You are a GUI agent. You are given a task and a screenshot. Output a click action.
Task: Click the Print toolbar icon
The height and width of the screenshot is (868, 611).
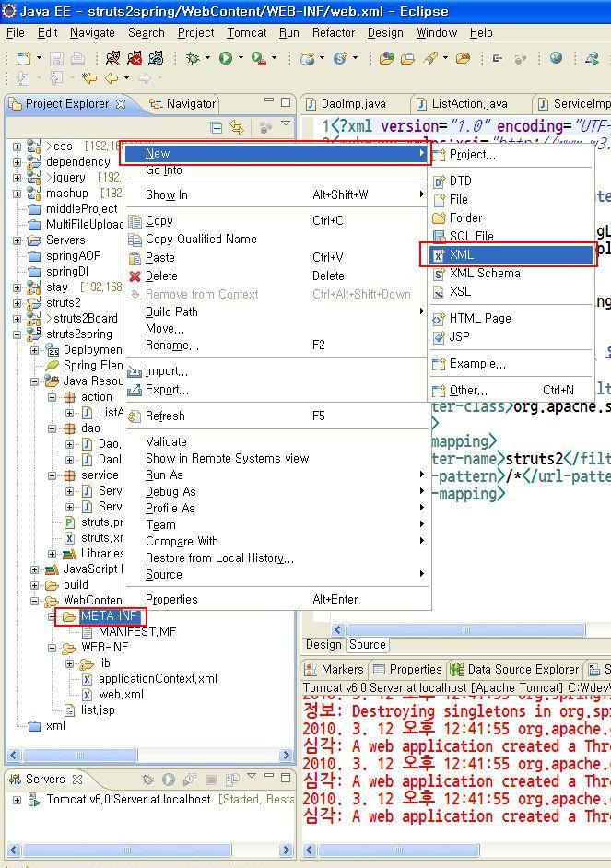tap(77, 58)
